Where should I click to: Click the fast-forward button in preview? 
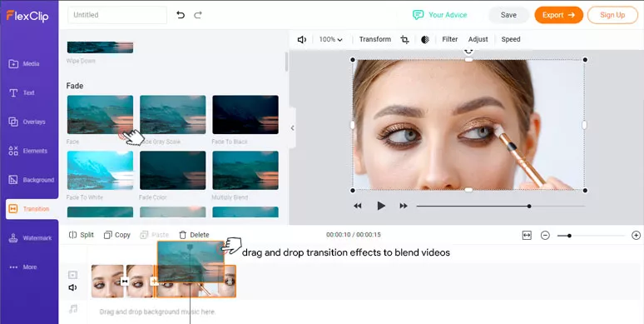tap(404, 206)
